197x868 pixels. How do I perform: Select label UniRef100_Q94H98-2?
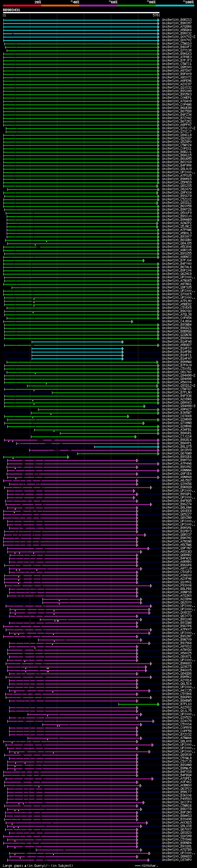[x=179, y=375]
